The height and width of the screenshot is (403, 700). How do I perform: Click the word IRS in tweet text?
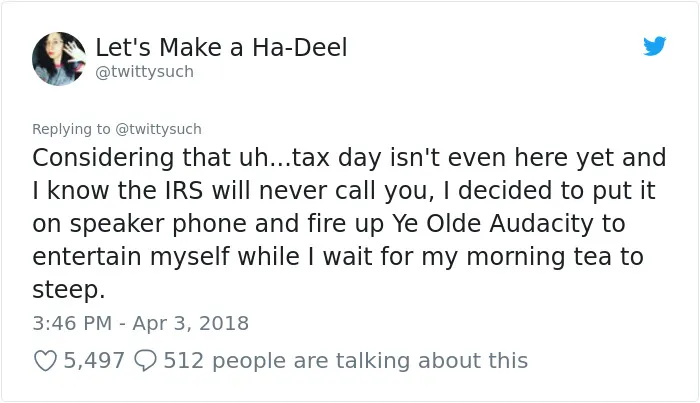click(x=184, y=191)
